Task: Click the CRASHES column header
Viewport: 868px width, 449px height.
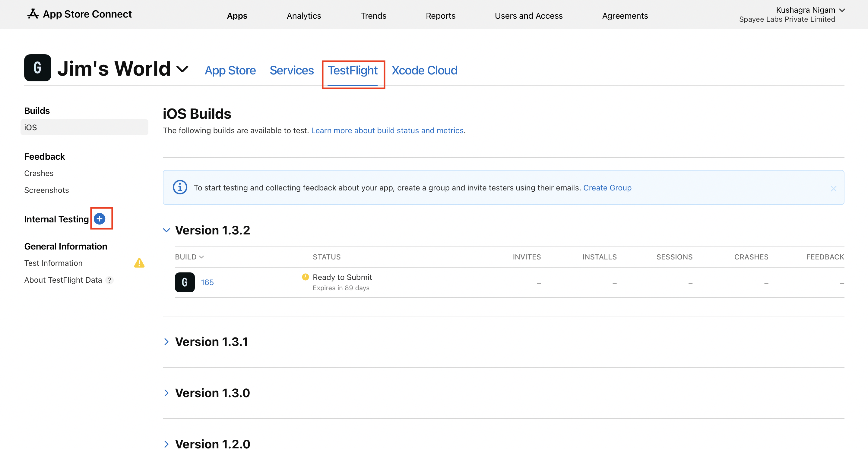Action: [751, 257]
